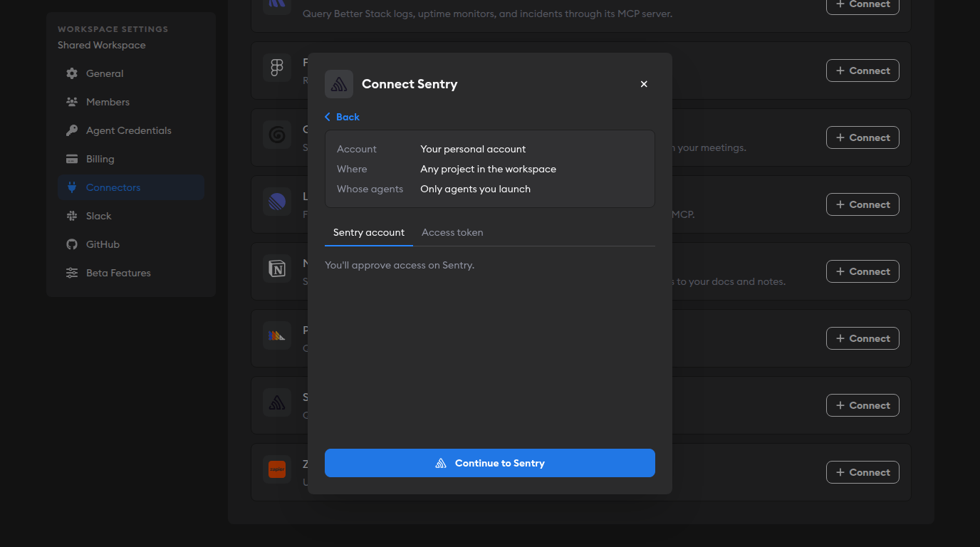Click the 'Whose agents' label

(370, 189)
